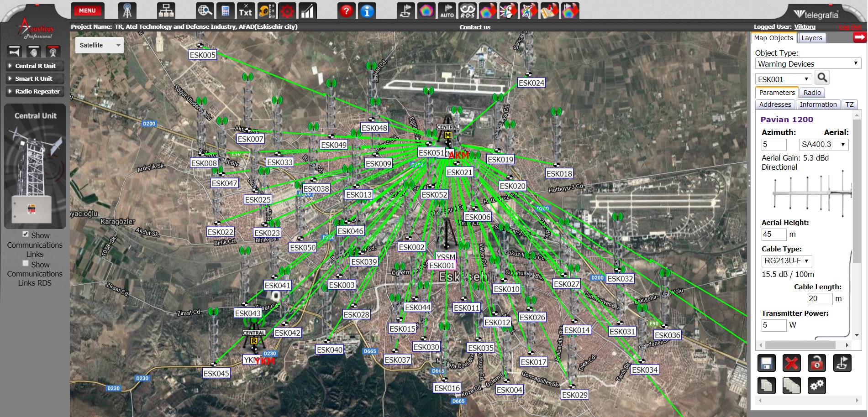Select the ESK018 map label

pyautogui.click(x=559, y=174)
